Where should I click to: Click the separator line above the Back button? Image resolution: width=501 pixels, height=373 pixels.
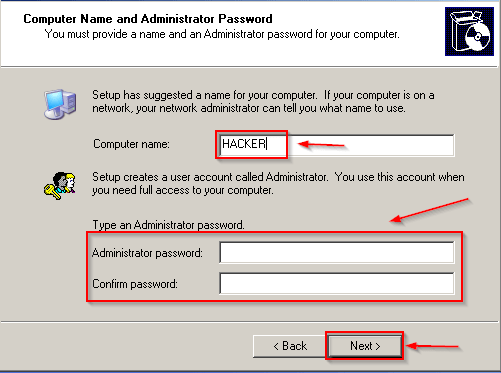[x=250, y=322]
